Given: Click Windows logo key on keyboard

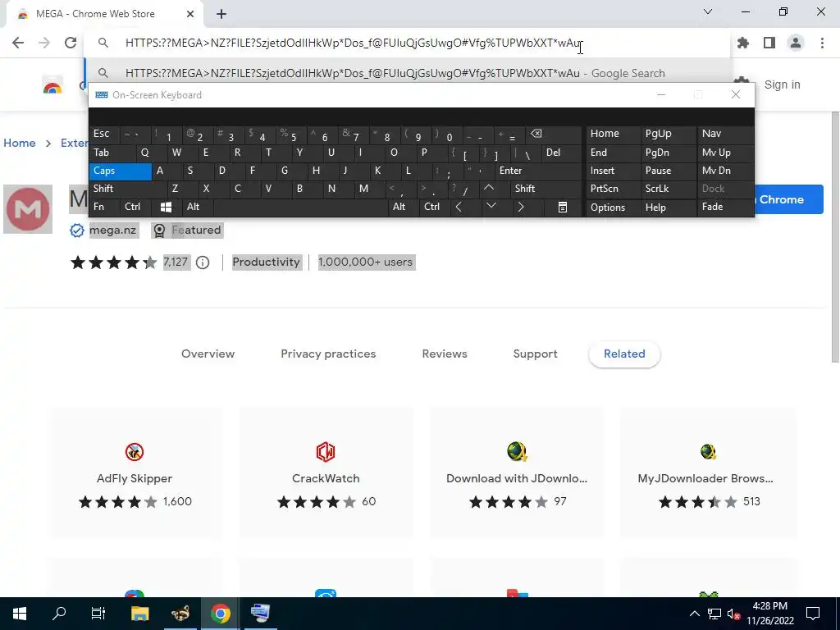Looking at the screenshot, I should click(166, 208).
